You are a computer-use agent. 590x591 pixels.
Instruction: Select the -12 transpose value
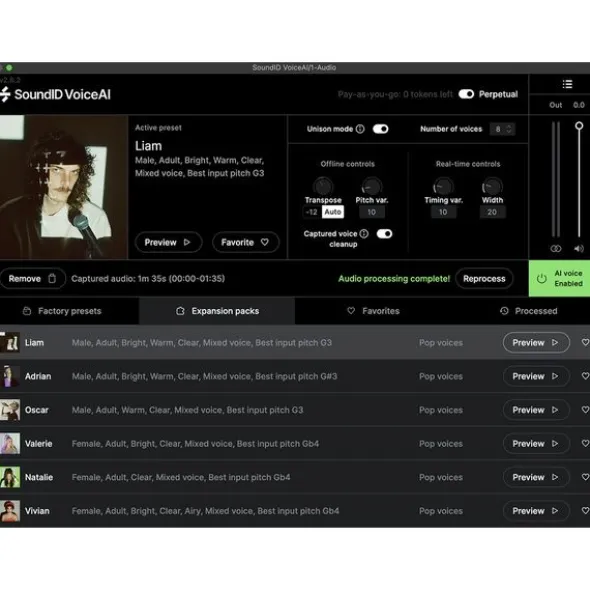click(x=312, y=212)
